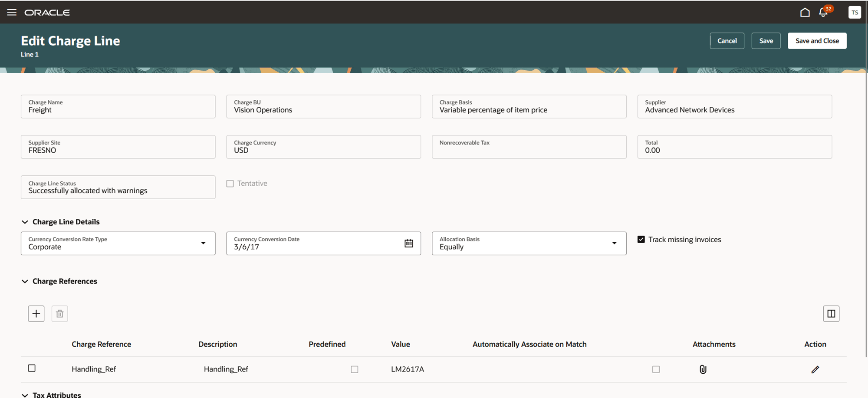Click Save and Close

click(x=817, y=41)
